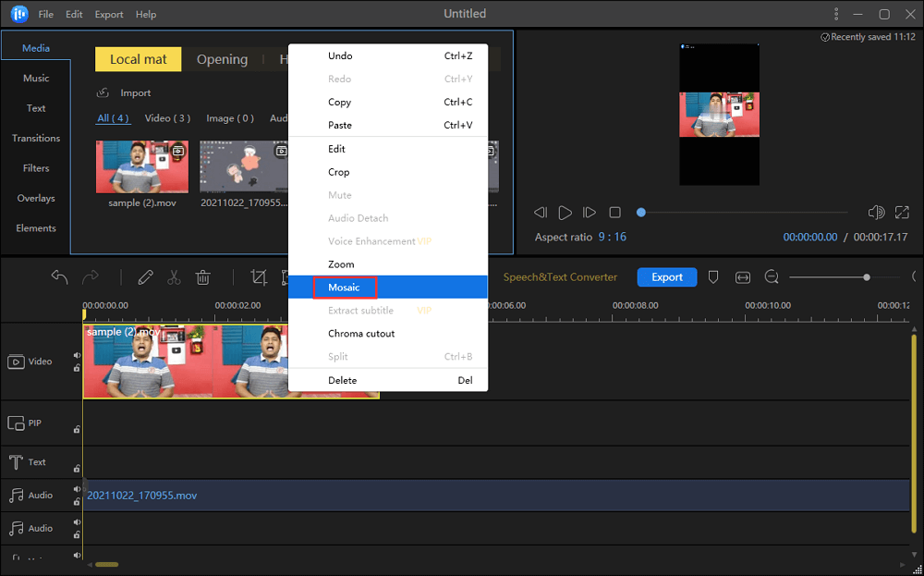
Task: Click the pencil edit icon in timeline toolbar
Action: (145, 277)
